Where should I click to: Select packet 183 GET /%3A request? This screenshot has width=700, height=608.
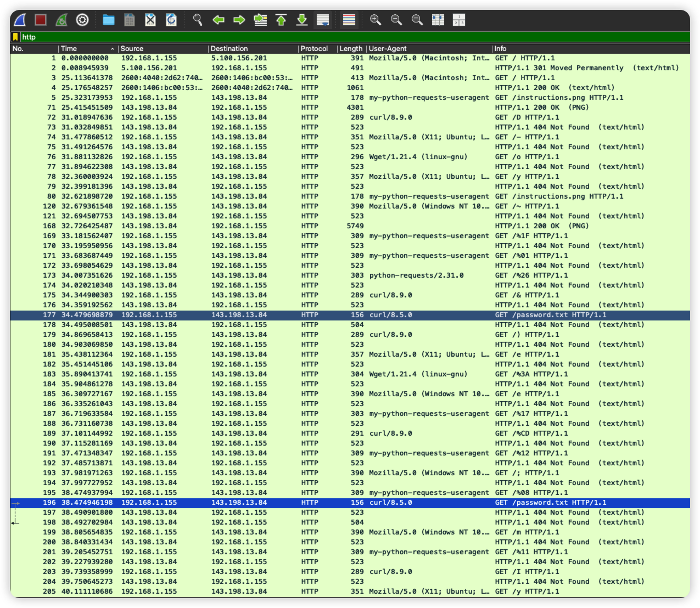point(350,374)
